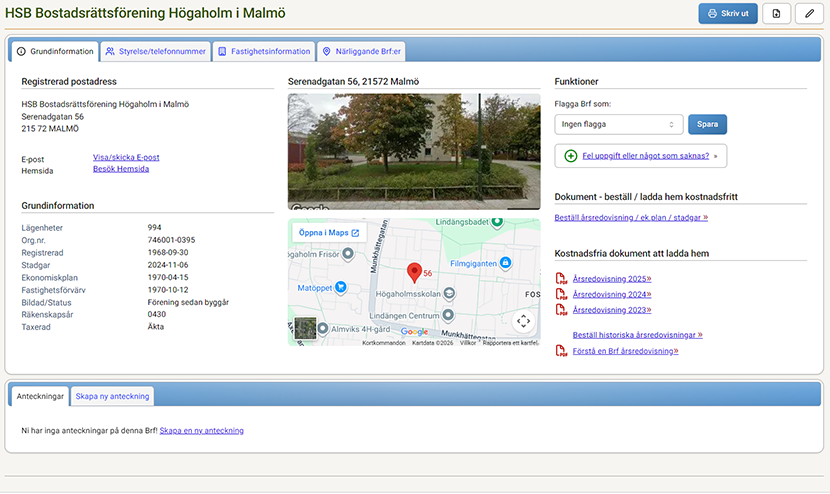Click the Skriv ut print button
This screenshot has width=830, height=494.
coord(728,14)
